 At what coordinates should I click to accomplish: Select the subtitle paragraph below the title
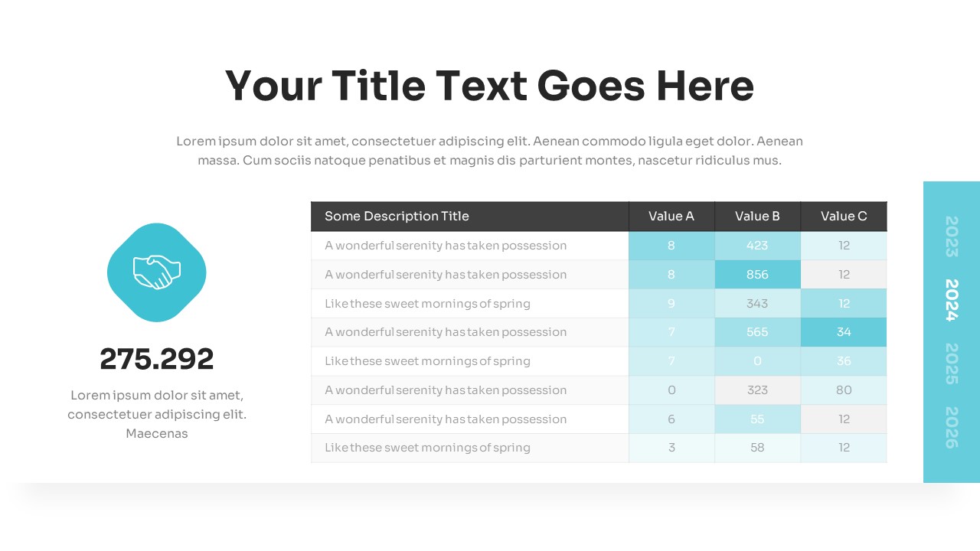pyautogui.click(x=489, y=151)
